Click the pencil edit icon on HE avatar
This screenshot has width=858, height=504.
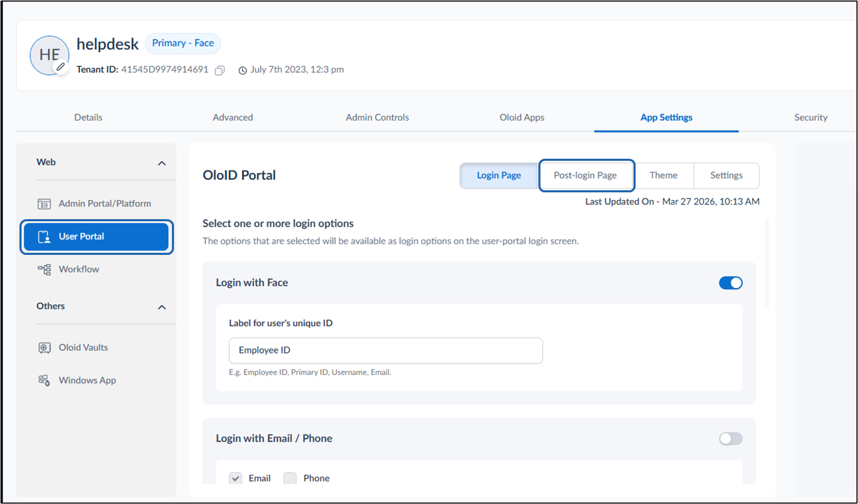(61, 67)
